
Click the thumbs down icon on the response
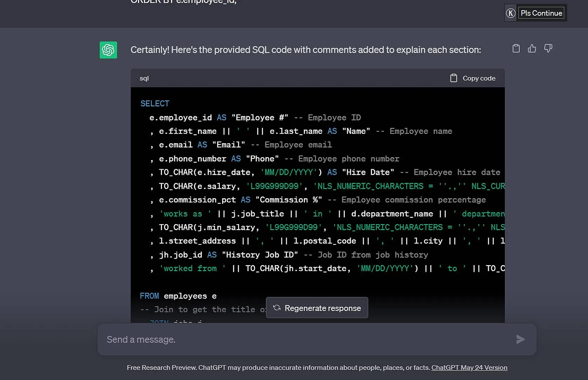pyautogui.click(x=548, y=48)
